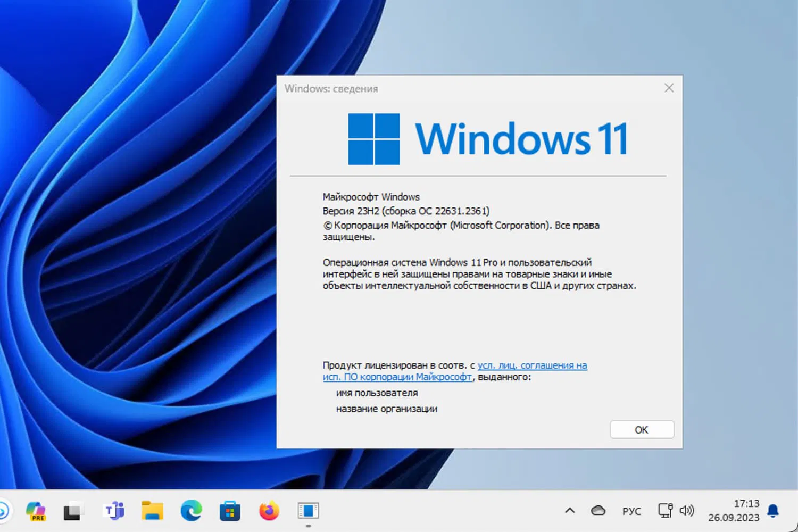Expand the hidden tray icons chevron

pos(570,511)
